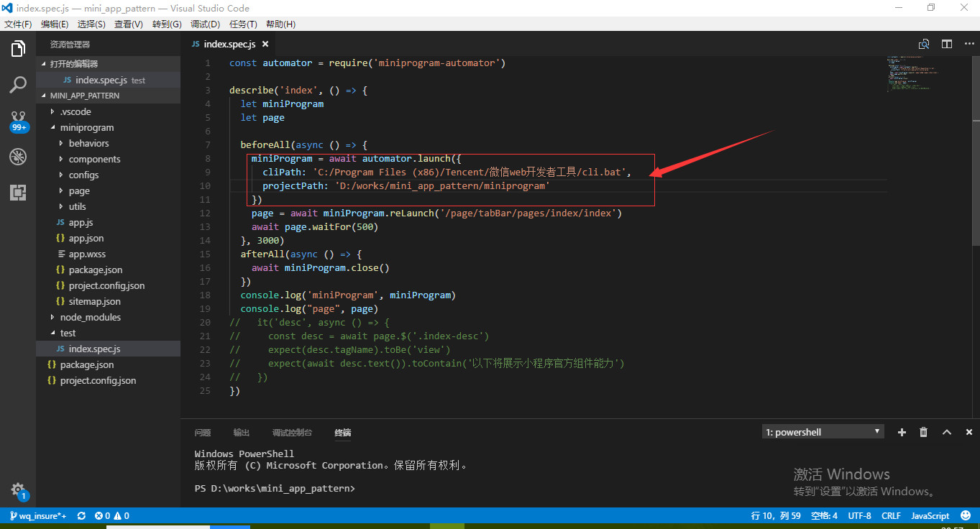The width and height of the screenshot is (980, 529).
Task: Maximize the panel with the up chevron
Action: (947, 432)
